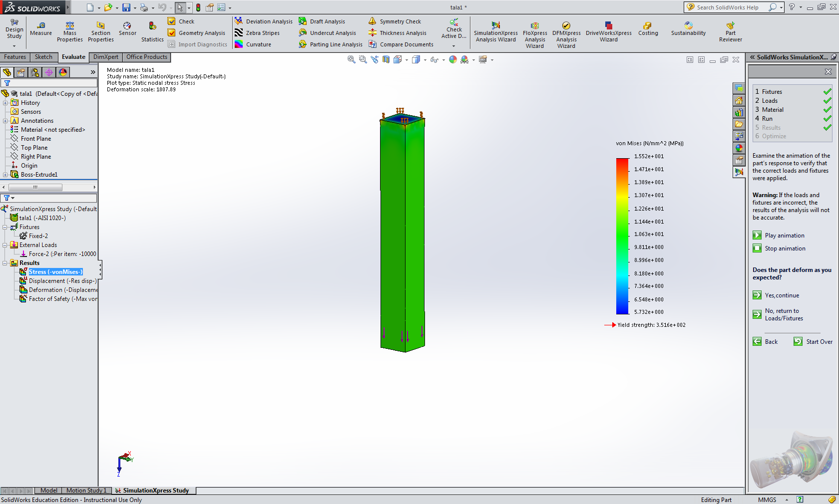Open Part Reviewer

[731, 32]
